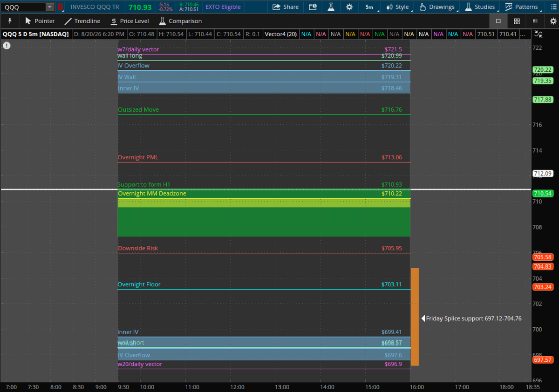Switch to grid chart layout view

[x=517, y=21]
